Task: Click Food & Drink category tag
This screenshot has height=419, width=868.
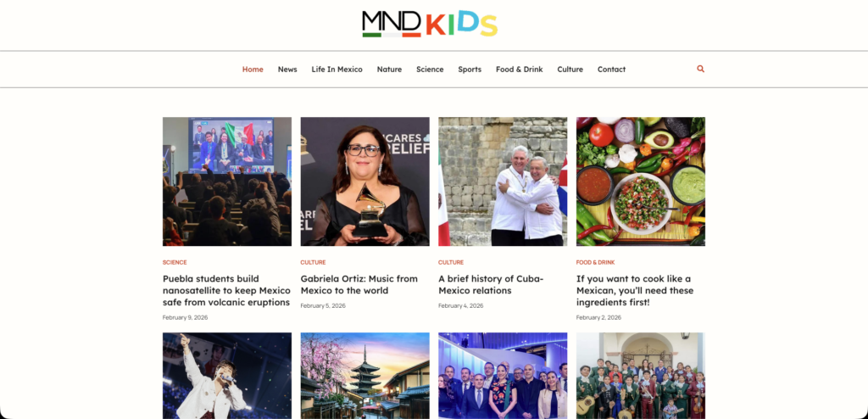Action: tap(595, 262)
